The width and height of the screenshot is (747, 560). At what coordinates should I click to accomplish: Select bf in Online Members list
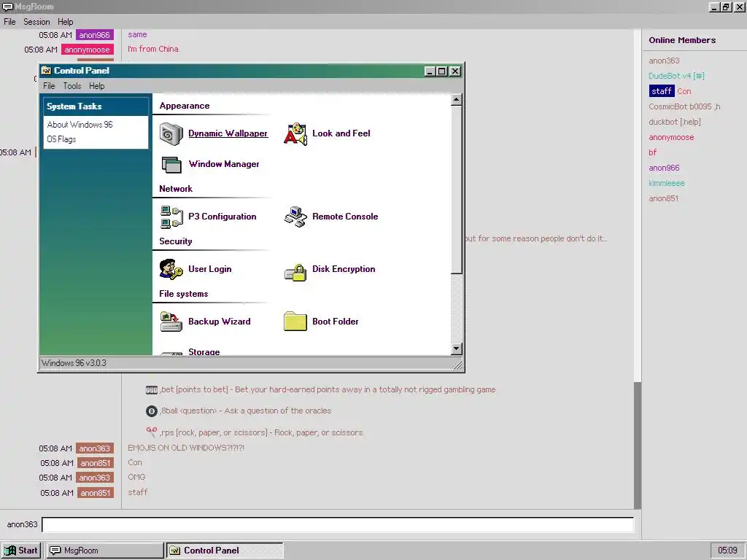653,153
